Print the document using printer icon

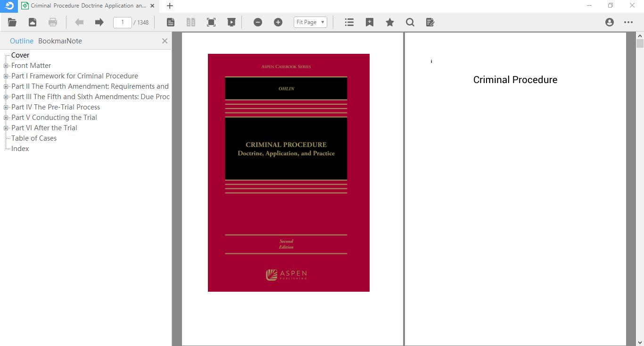(53, 22)
